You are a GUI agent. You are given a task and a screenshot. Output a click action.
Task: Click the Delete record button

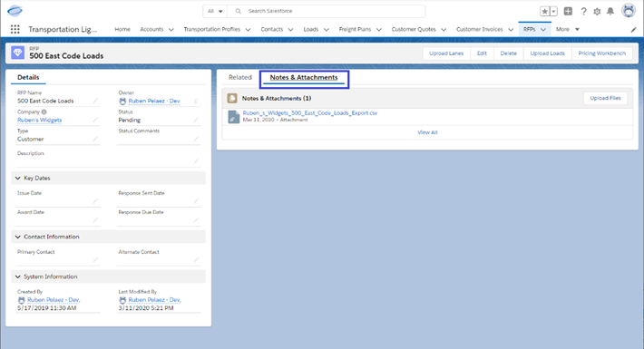coord(509,53)
